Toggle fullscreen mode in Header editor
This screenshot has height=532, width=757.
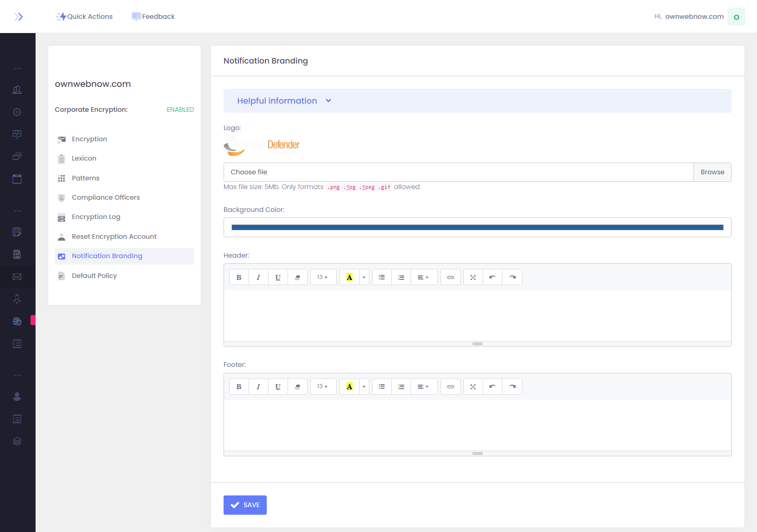473,277
